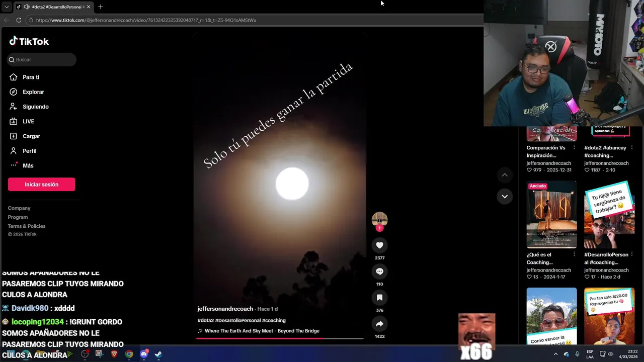Like the video with heart icon
The width and height of the screenshot is (644, 362).
[x=379, y=245]
